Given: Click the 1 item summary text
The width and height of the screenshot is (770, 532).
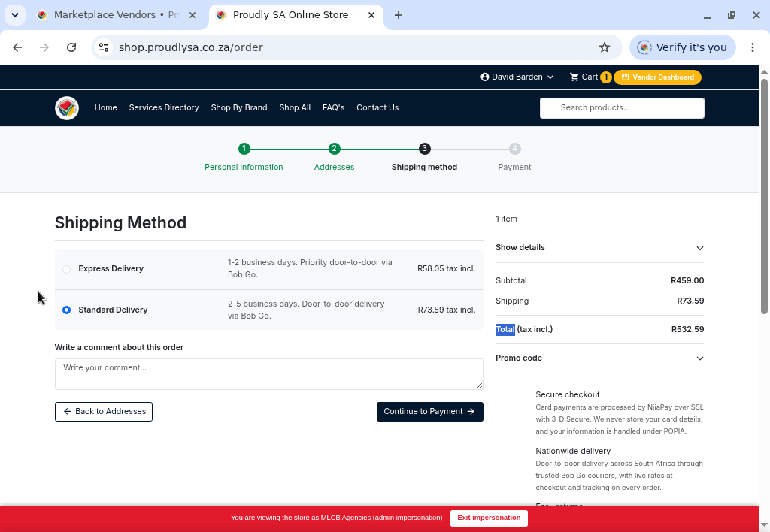Looking at the screenshot, I should [506, 219].
